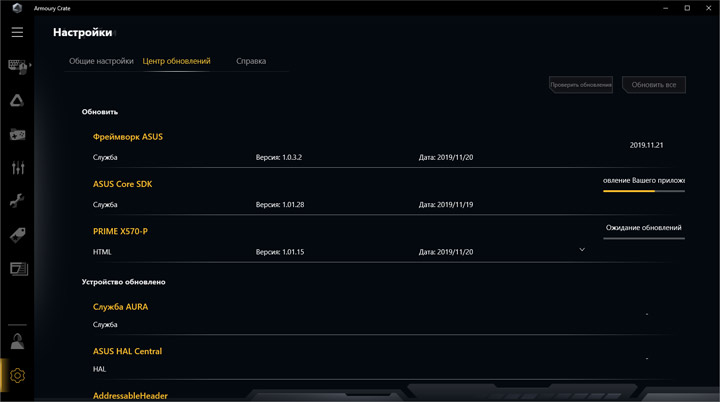
Task: Open the Aura Sync triangle icon
Action: (x=17, y=101)
